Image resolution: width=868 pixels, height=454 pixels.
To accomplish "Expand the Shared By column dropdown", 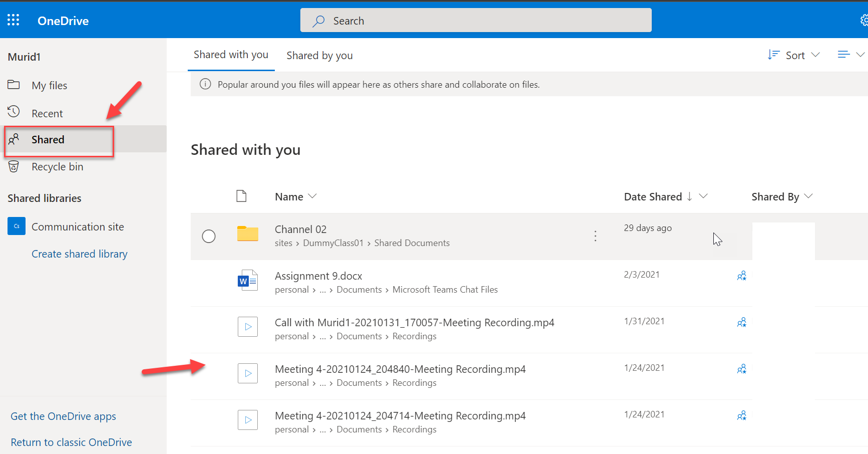I will (808, 196).
